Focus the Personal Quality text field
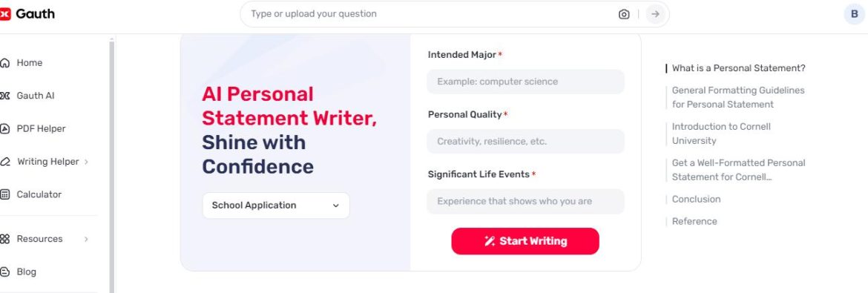Image resolution: width=868 pixels, height=293 pixels. pyautogui.click(x=525, y=141)
